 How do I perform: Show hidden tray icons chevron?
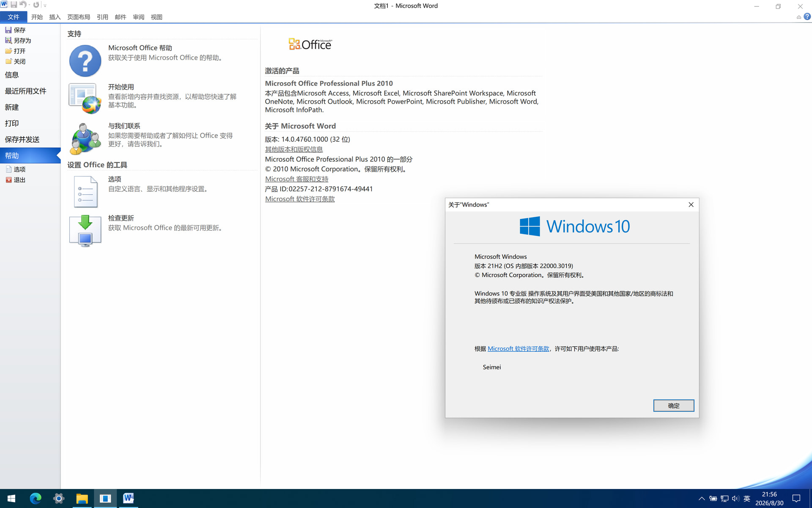pos(702,498)
